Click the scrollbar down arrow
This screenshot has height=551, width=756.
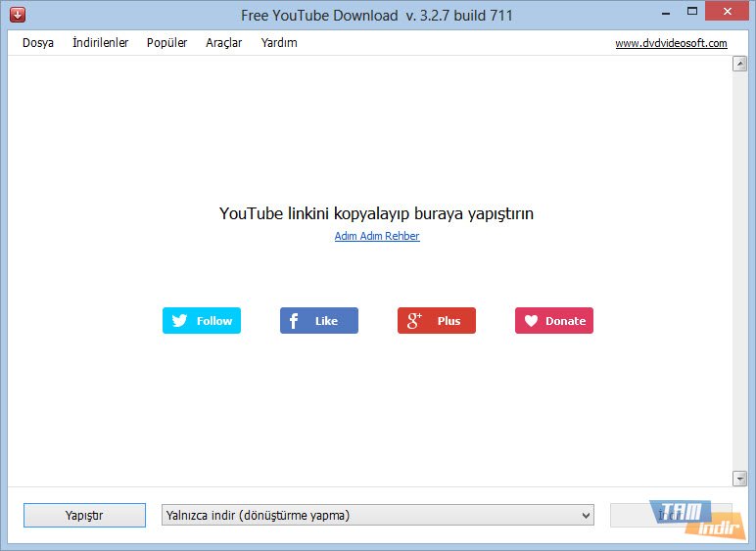coord(739,479)
